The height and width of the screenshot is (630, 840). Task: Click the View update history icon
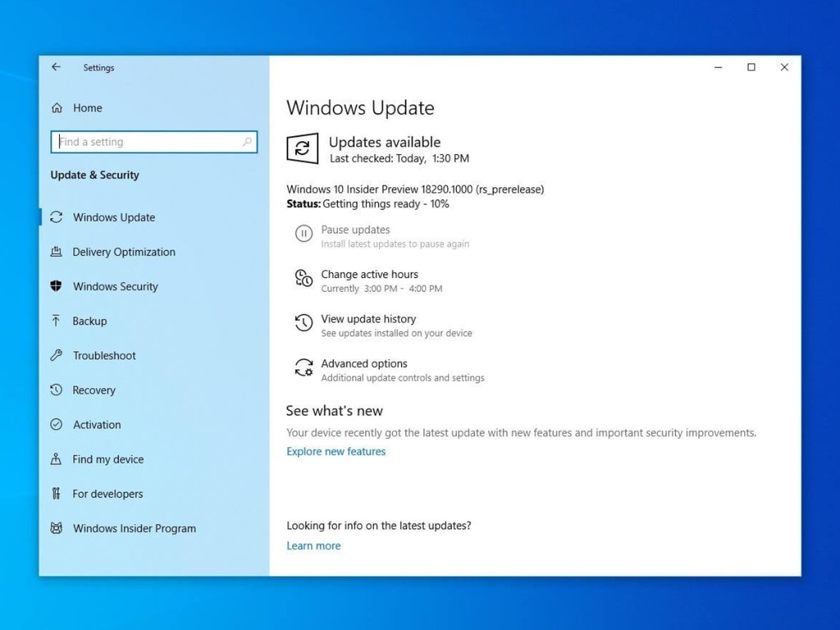[x=304, y=322]
